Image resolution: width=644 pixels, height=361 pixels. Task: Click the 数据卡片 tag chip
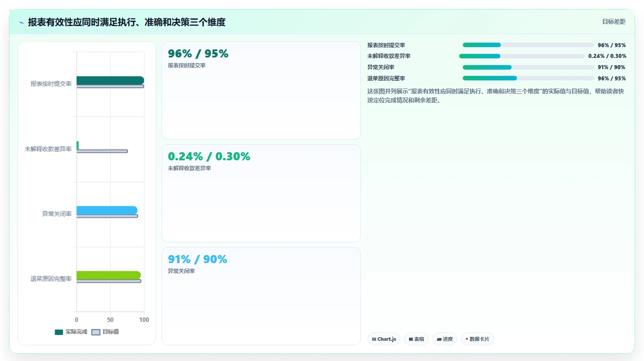point(477,339)
